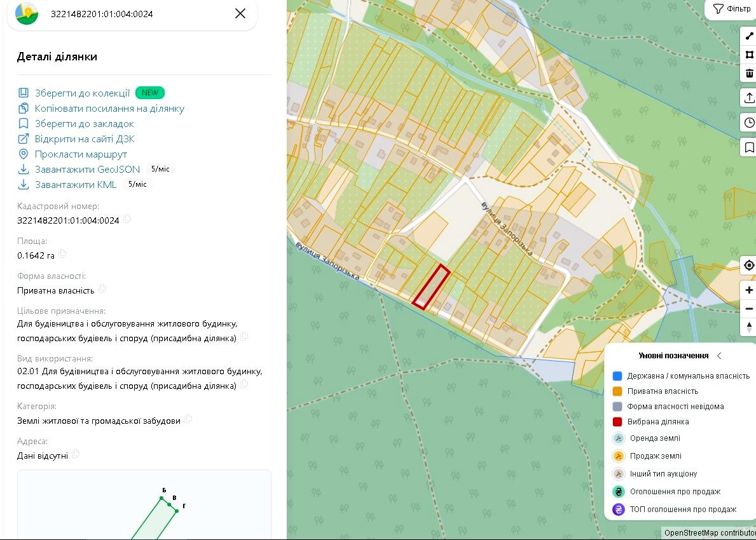The height and width of the screenshot is (540, 756).
Task: Save parcel to collection
Action: tap(82, 93)
